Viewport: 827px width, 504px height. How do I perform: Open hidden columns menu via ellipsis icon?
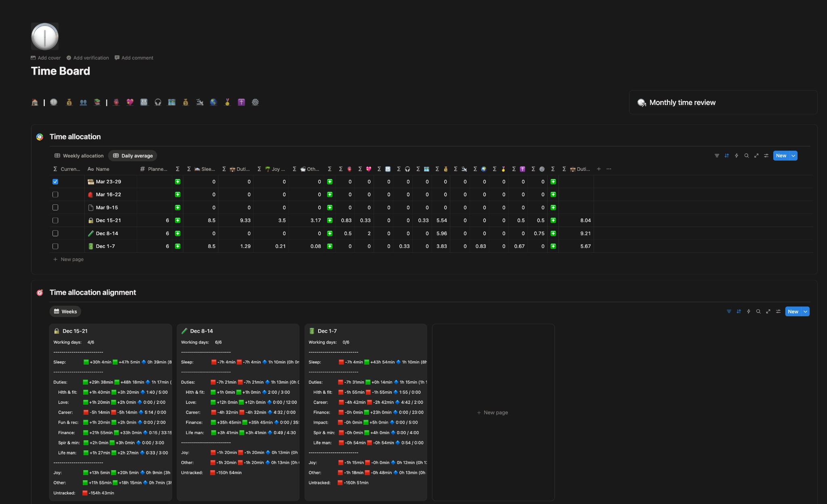[x=609, y=169]
